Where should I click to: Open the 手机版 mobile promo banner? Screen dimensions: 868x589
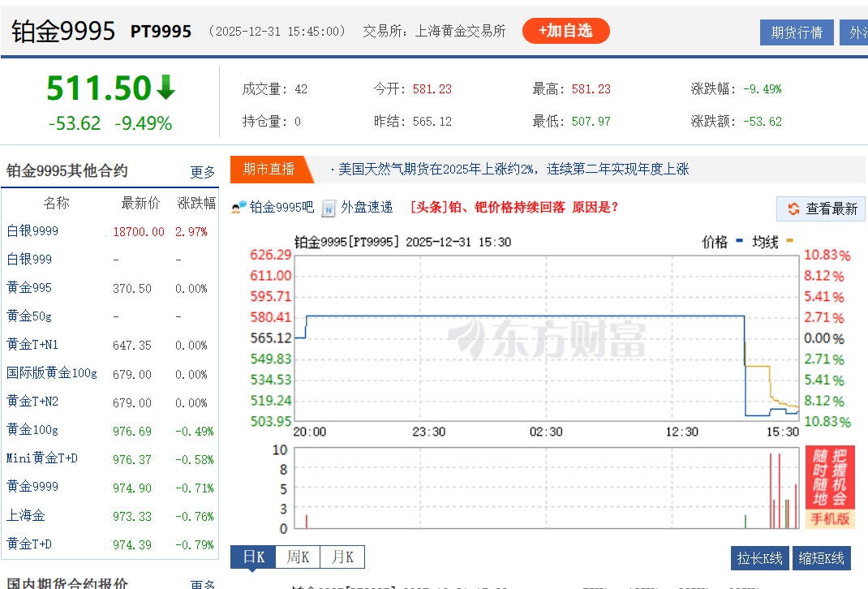[x=830, y=487]
